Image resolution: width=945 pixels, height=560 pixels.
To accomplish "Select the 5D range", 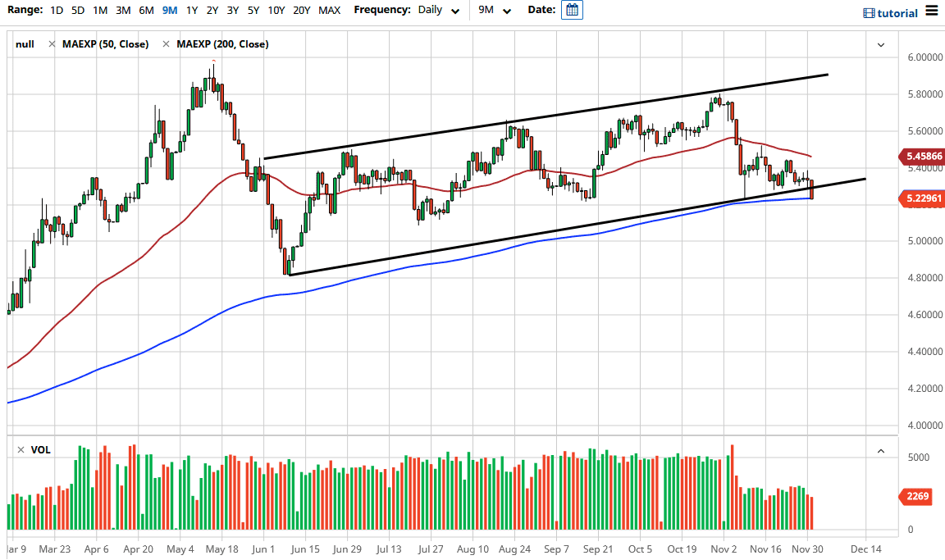I will coord(77,11).
